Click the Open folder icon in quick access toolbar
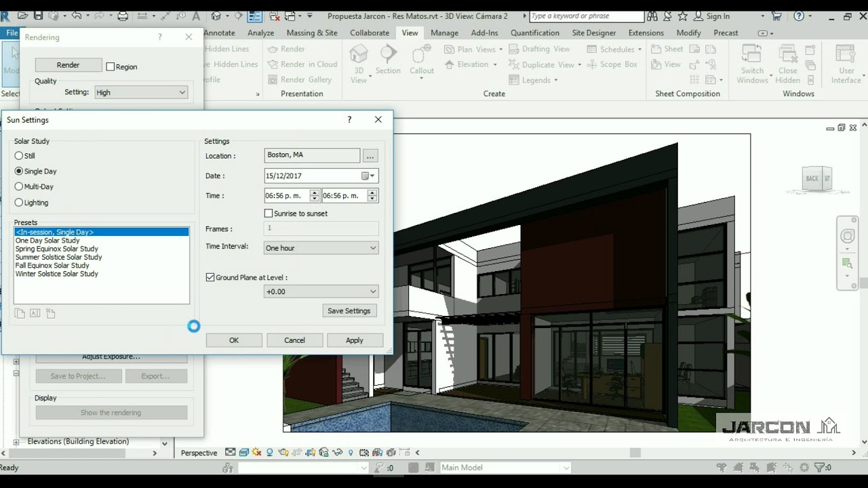This screenshot has width=868, height=488. (22, 16)
